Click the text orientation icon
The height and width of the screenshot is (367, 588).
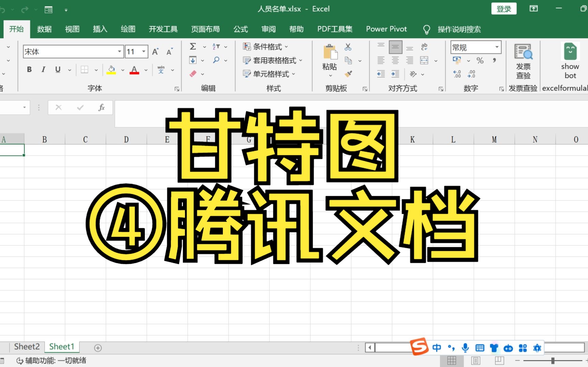(x=413, y=74)
